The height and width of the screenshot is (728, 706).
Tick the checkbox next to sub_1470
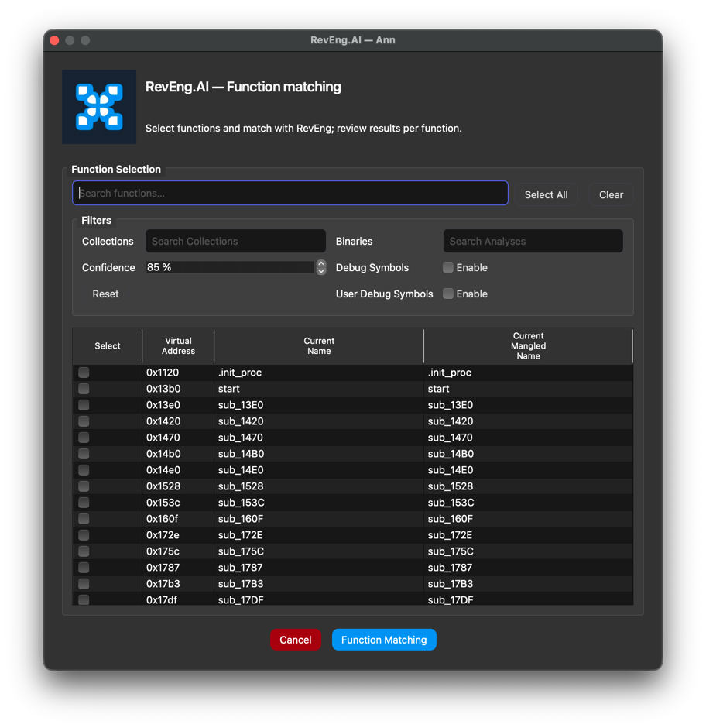pyautogui.click(x=83, y=438)
